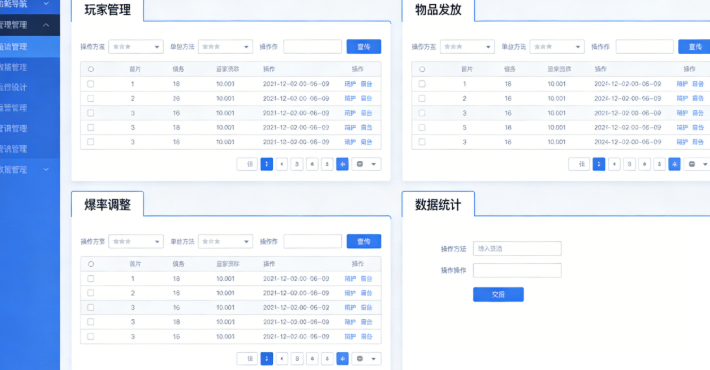Select the 玩家管理 panel tab
Image resolution: width=710 pixels, height=370 pixels.
[107, 10]
